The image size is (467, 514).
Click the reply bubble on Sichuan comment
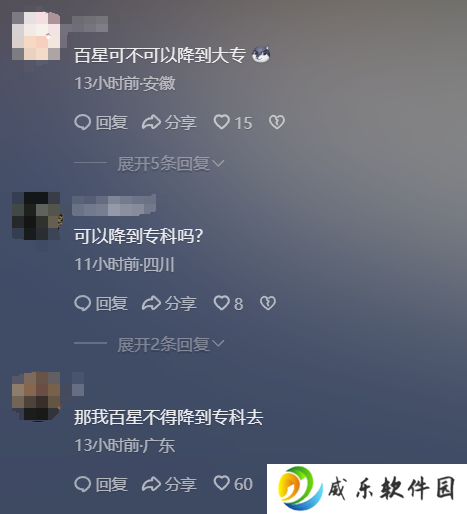point(82,303)
